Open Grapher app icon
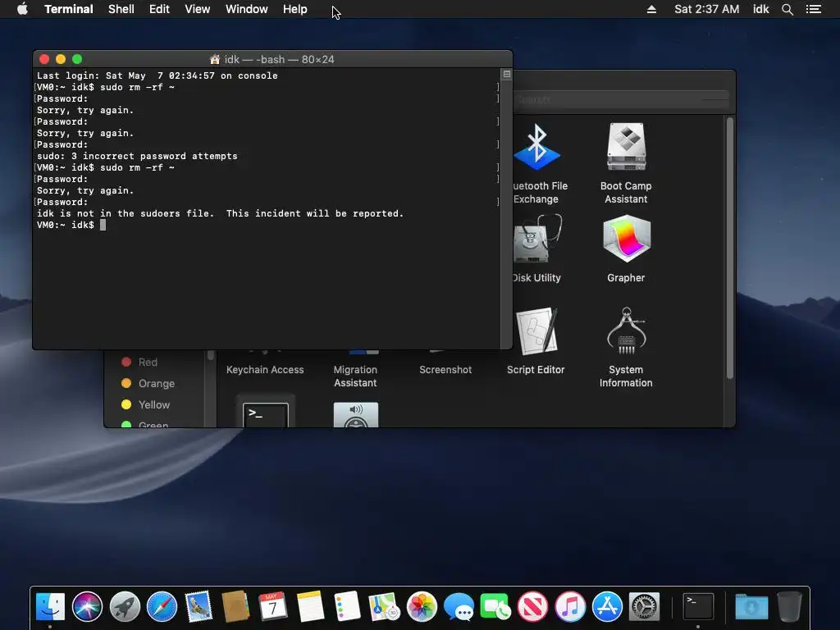 pyautogui.click(x=626, y=239)
